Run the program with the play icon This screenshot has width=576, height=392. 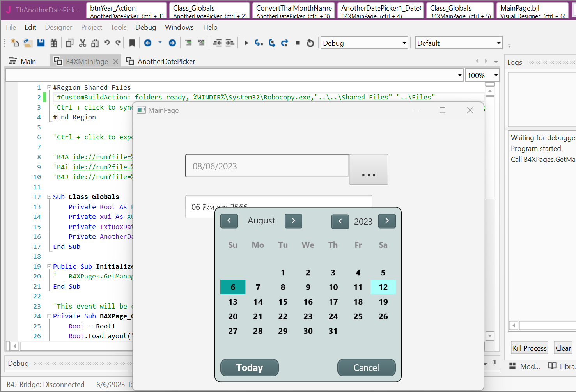point(246,43)
